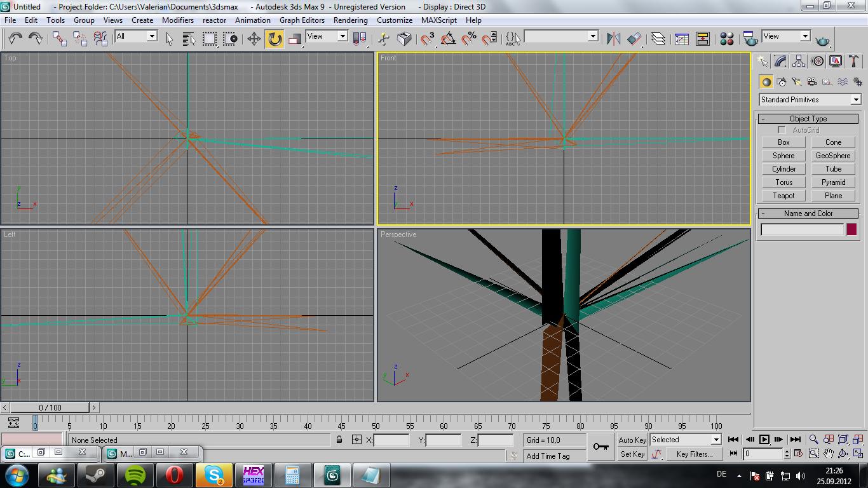The image size is (868, 488).
Task: Toggle Window/Crossing selection mode
Action: coord(230,39)
